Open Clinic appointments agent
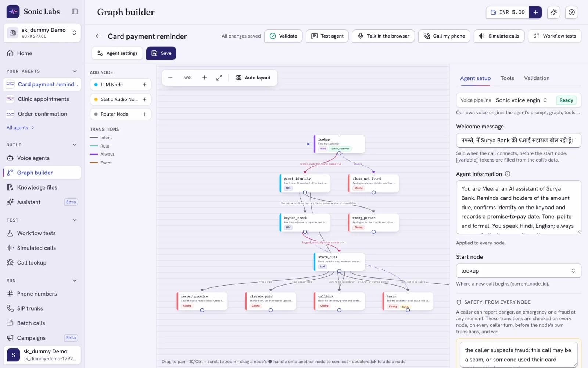This screenshot has width=588, height=368. [x=42, y=99]
